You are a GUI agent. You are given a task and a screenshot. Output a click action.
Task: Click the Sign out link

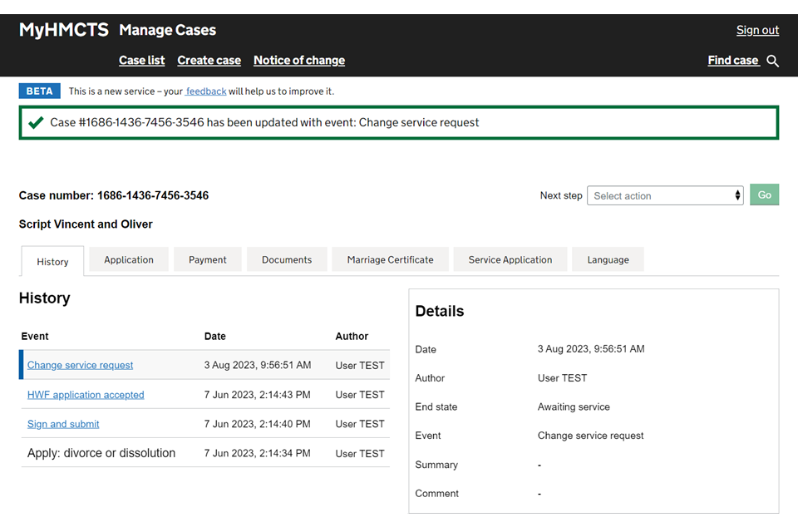pos(757,30)
